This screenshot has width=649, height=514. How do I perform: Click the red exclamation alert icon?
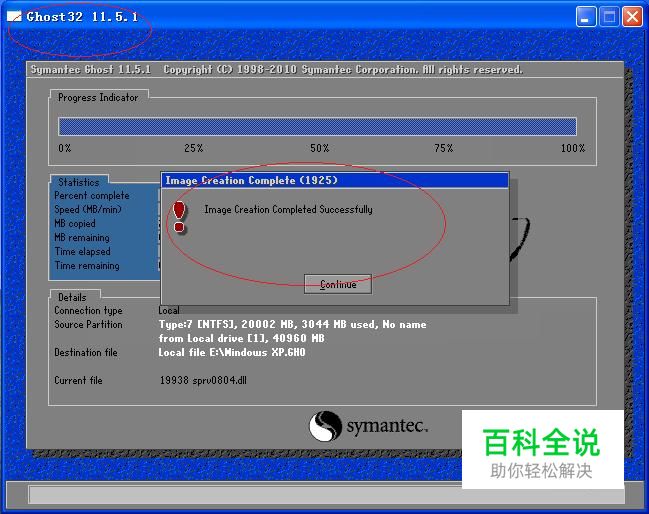pos(179,217)
